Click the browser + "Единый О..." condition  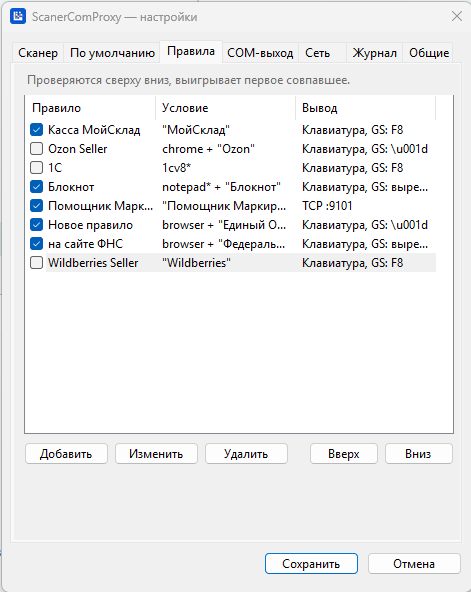224,225
